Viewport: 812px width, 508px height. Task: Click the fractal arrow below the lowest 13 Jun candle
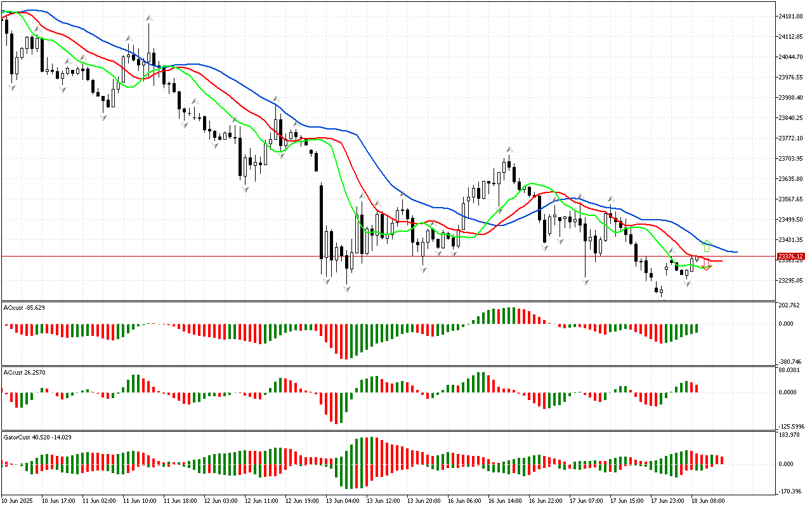(347, 290)
